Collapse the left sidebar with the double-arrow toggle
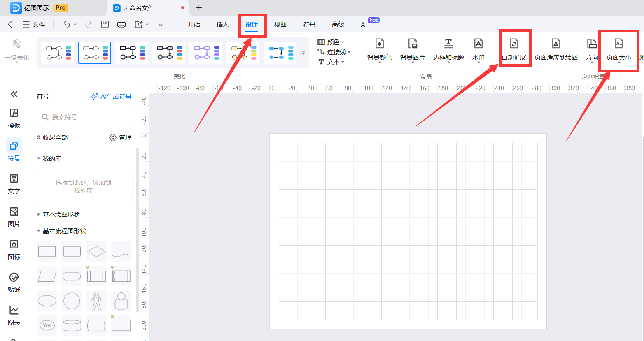 [x=14, y=94]
